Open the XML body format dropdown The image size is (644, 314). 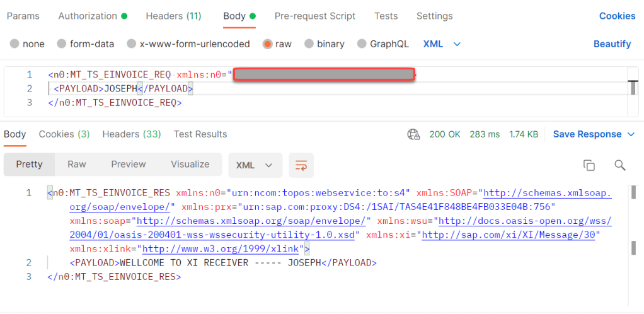tap(442, 44)
